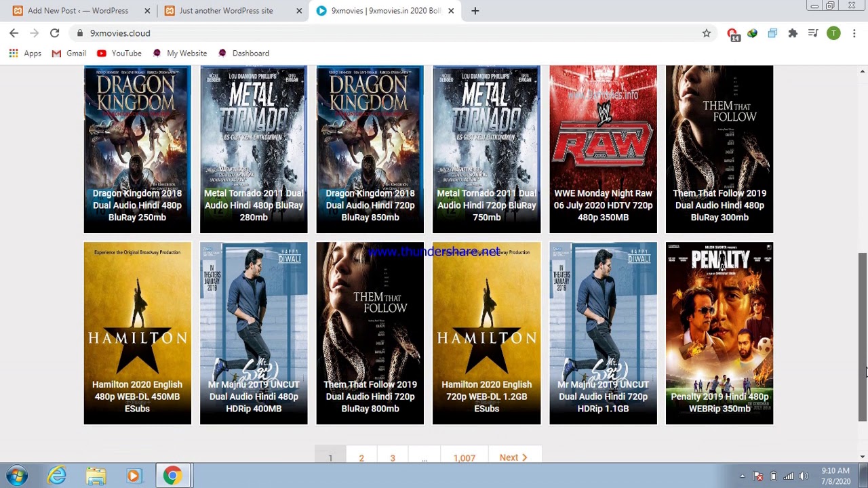Close the Add New Post WordPress tab
The image size is (868, 488).
(x=147, y=11)
